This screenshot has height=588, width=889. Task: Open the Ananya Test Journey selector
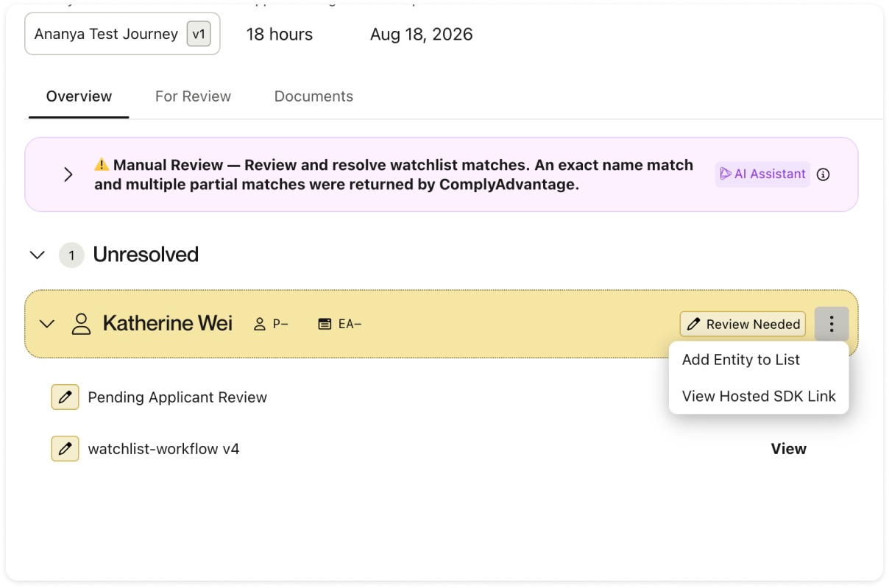[122, 34]
